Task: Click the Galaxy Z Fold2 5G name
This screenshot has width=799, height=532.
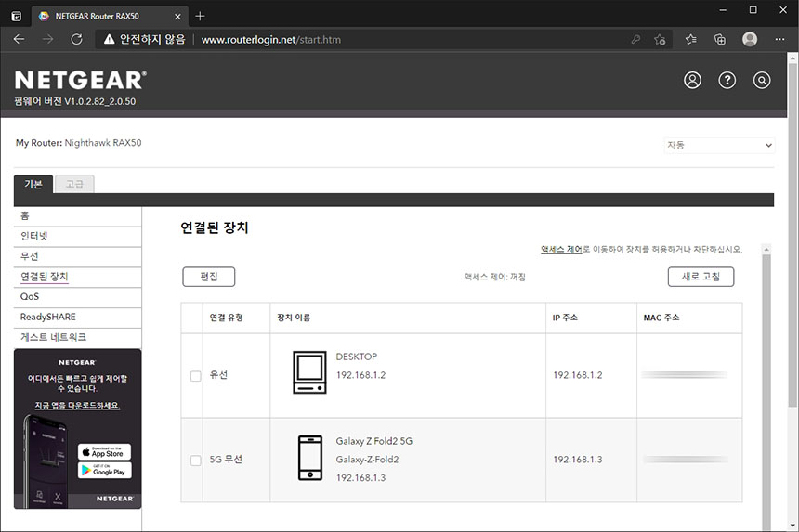Action: tap(374, 441)
